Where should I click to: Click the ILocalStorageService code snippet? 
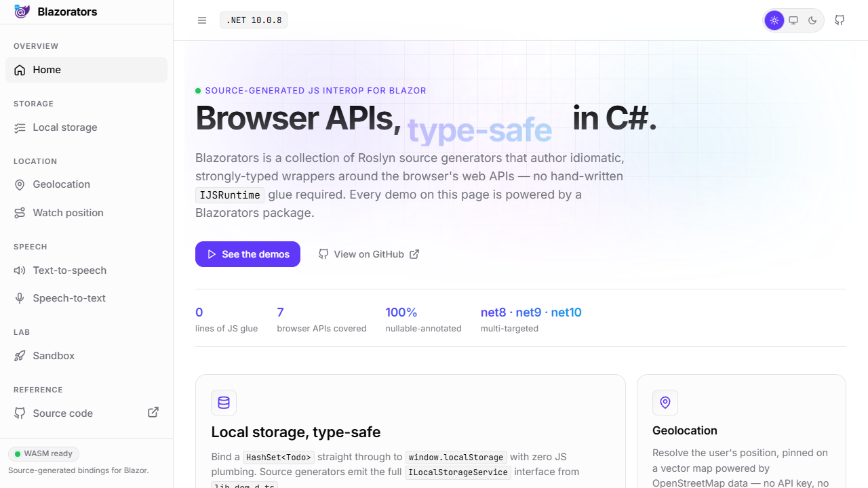[458, 472]
